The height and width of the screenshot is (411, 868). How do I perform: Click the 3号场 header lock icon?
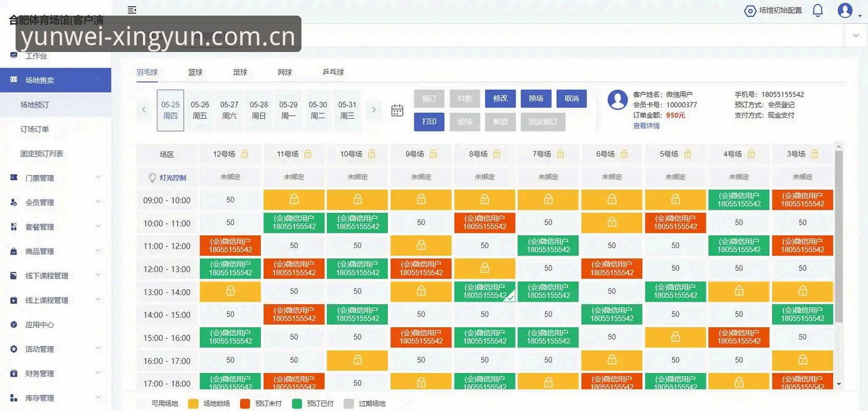tap(814, 154)
